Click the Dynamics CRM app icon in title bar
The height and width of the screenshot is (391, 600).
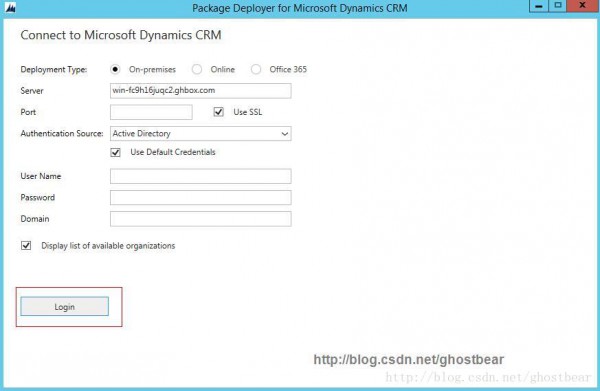(10, 8)
